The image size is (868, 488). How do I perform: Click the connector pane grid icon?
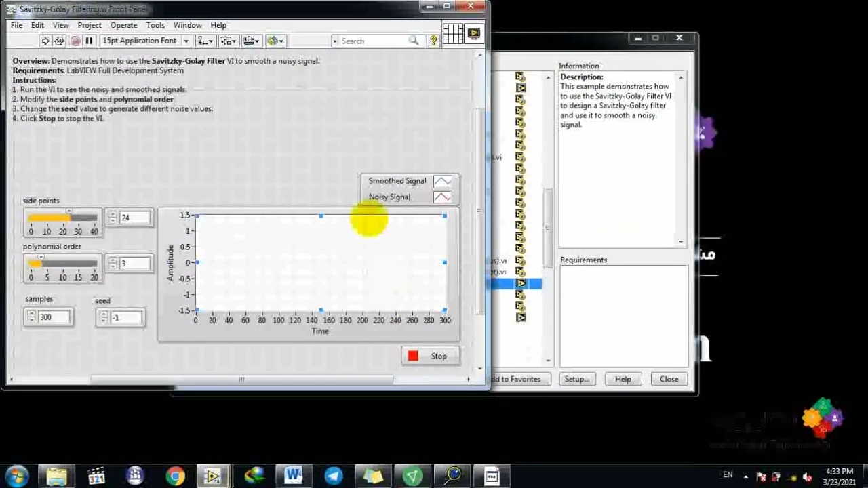coord(452,33)
